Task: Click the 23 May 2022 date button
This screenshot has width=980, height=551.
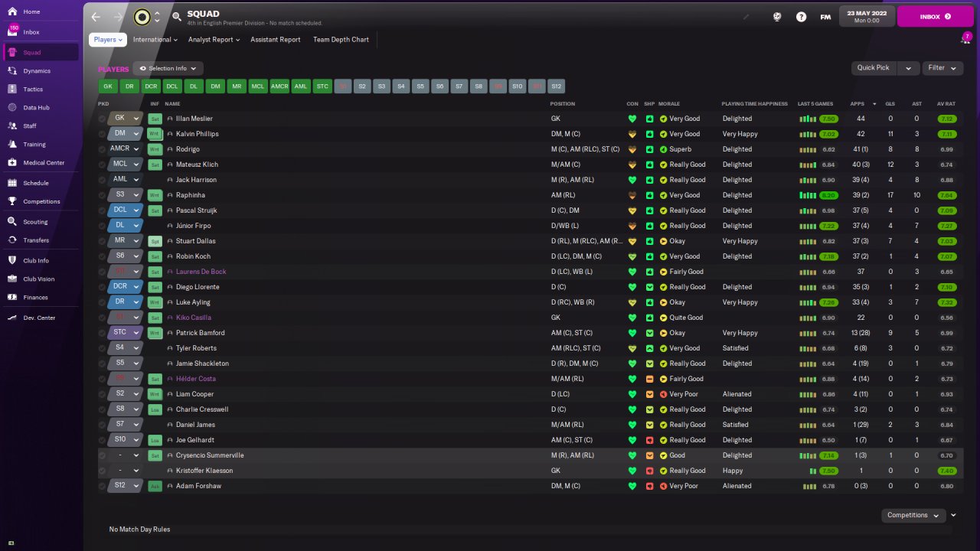Action: pyautogui.click(x=867, y=16)
